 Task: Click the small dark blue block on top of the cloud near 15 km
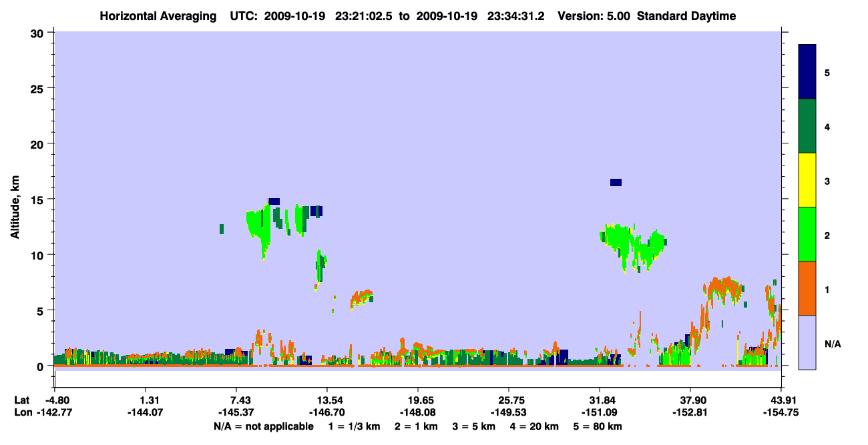point(274,201)
